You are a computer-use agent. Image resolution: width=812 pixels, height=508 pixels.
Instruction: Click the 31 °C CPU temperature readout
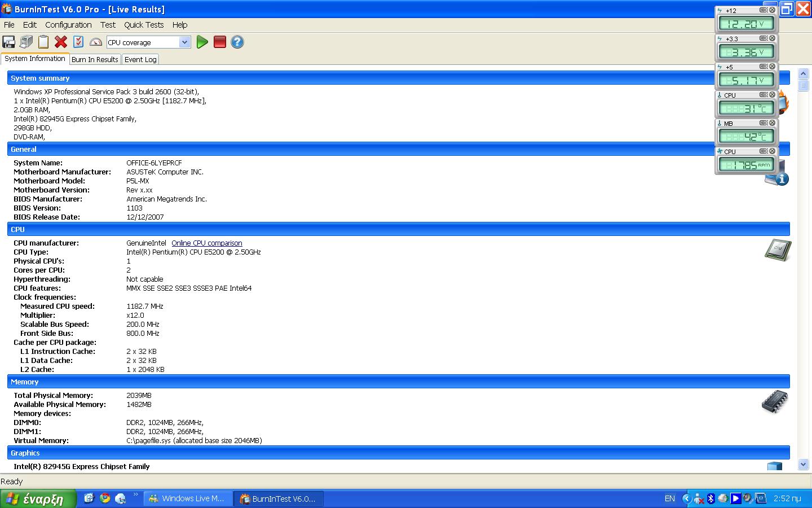click(747, 108)
